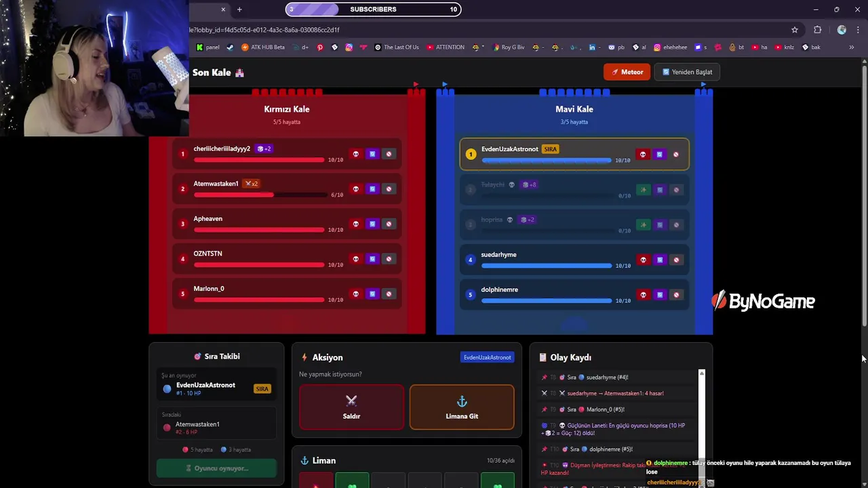Open the panel bookmark
The image size is (868, 488).
click(208, 47)
